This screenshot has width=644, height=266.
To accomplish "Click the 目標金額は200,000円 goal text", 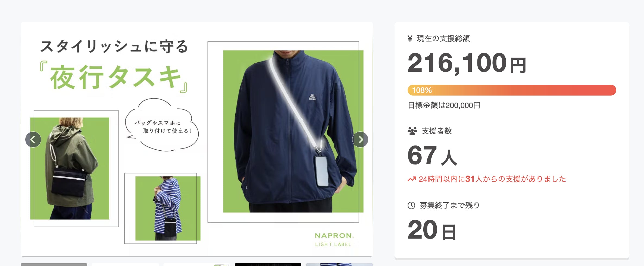I will click(x=444, y=105).
